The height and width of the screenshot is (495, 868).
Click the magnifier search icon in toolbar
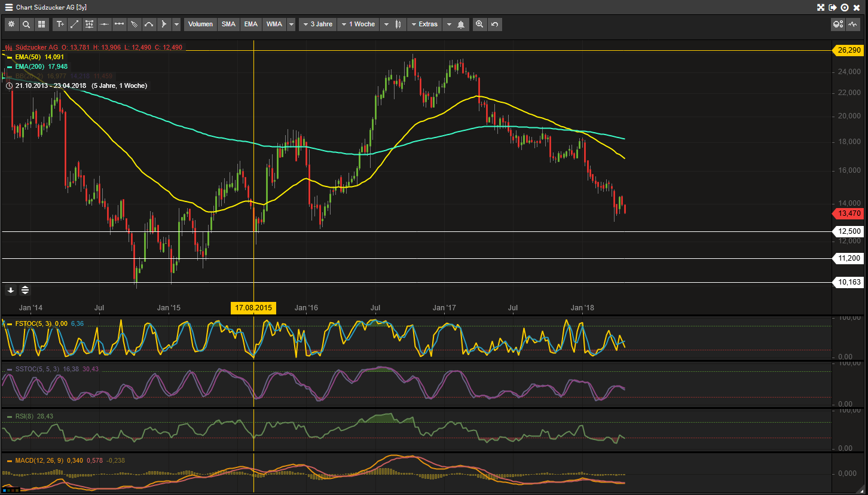point(26,25)
